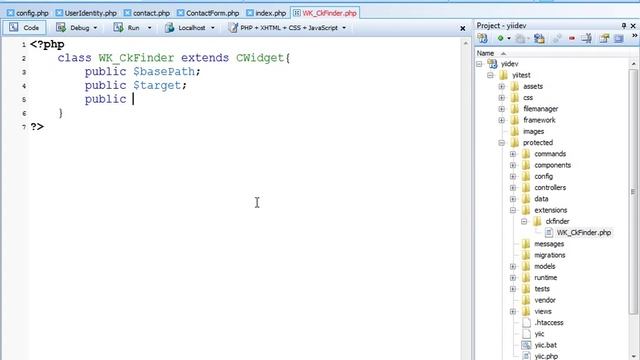The image size is (640, 360).
Task: Select the runtime folder
Action: point(546,278)
